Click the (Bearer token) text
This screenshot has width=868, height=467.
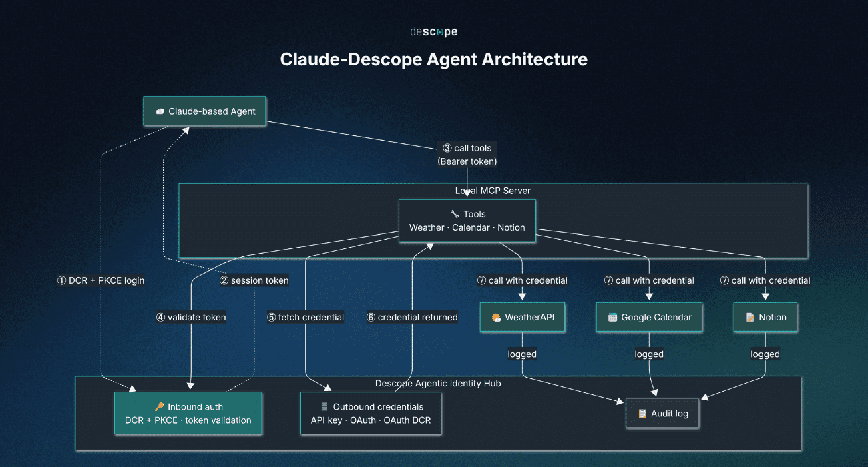(x=467, y=161)
